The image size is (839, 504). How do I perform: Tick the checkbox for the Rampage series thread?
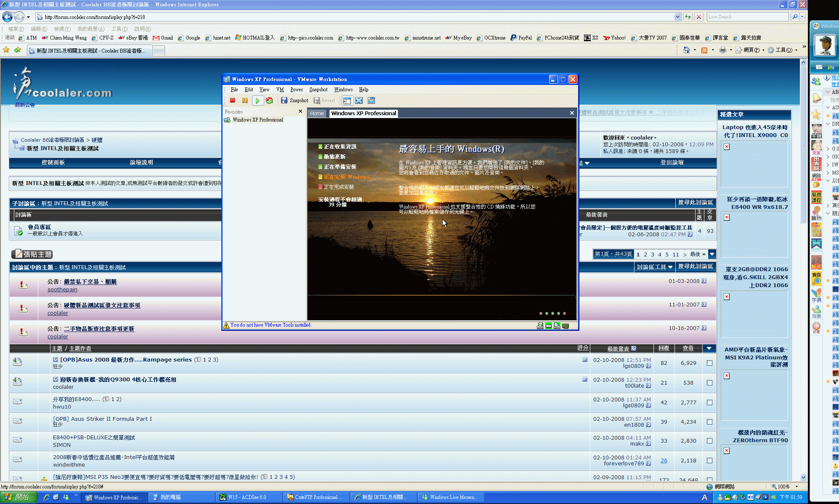[709, 363]
